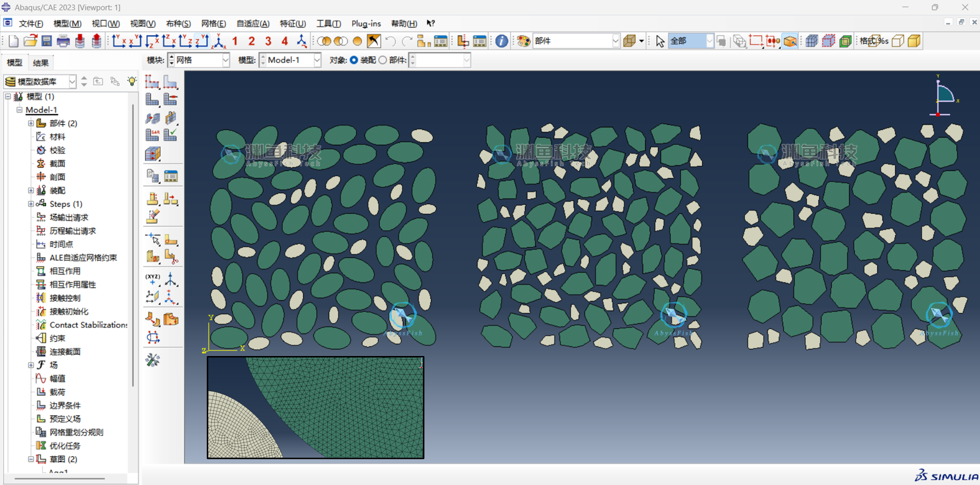Apply custom view number 1
Screen dimensions: 980x485
click(x=235, y=41)
